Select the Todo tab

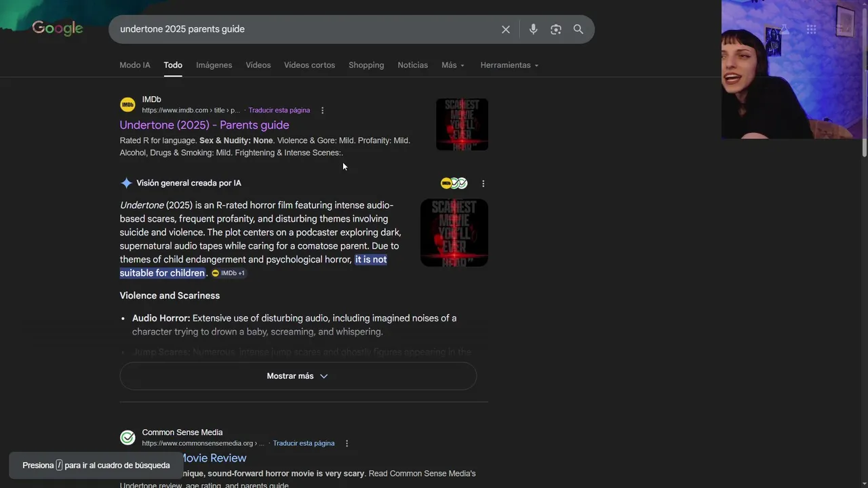point(173,65)
